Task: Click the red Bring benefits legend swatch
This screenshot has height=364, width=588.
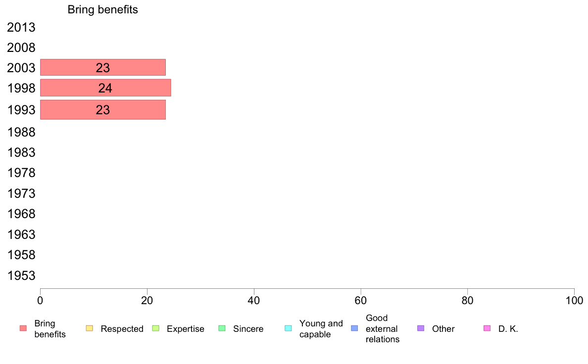Action: (x=23, y=328)
